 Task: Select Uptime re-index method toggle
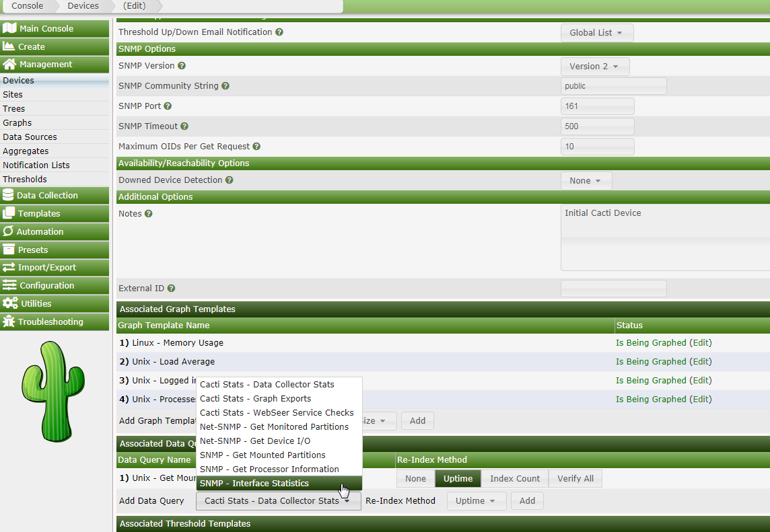(x=458, y=478)
